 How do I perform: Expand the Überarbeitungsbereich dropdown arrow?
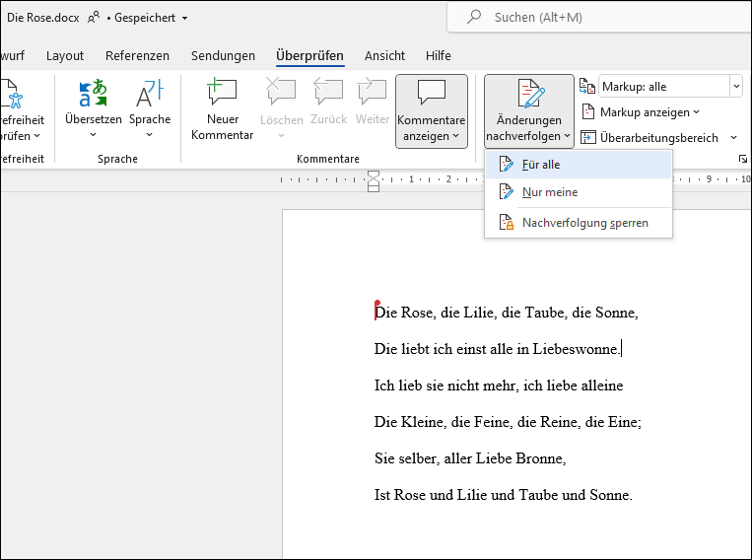click(734, 138)
